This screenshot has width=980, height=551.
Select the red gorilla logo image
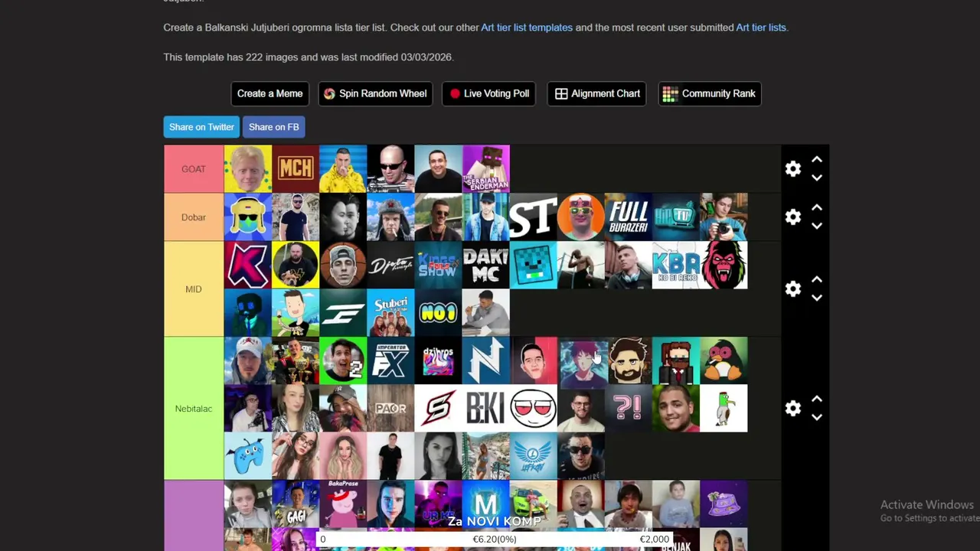point(724,266)
